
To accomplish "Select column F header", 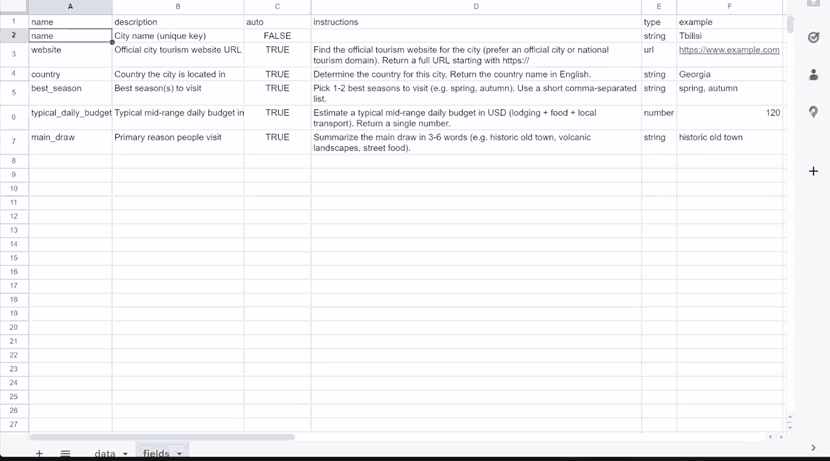I will point(729,7).
